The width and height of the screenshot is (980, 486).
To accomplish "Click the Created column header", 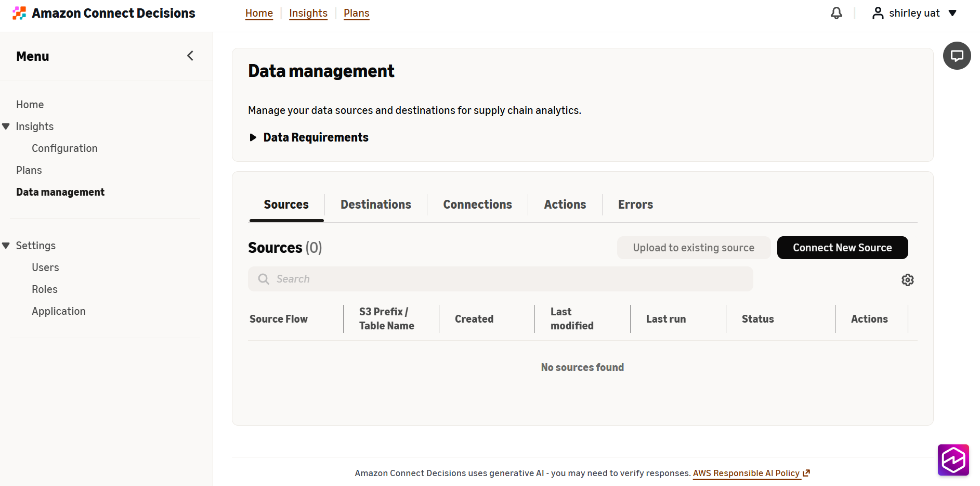I will click(x=474, y=319).
